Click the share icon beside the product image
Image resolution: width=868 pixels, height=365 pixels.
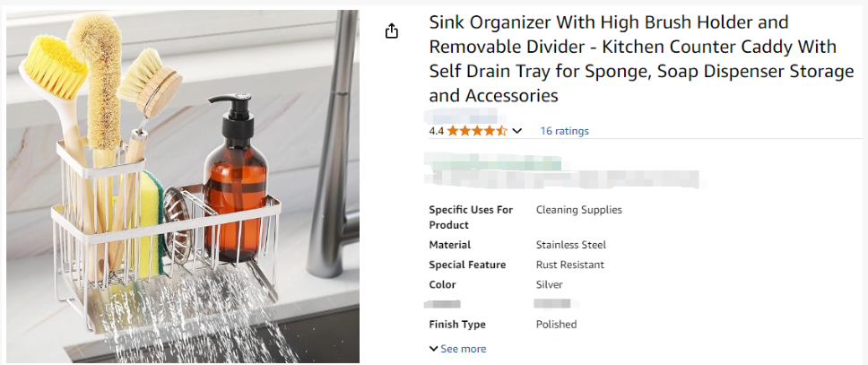tap(391, 31)
